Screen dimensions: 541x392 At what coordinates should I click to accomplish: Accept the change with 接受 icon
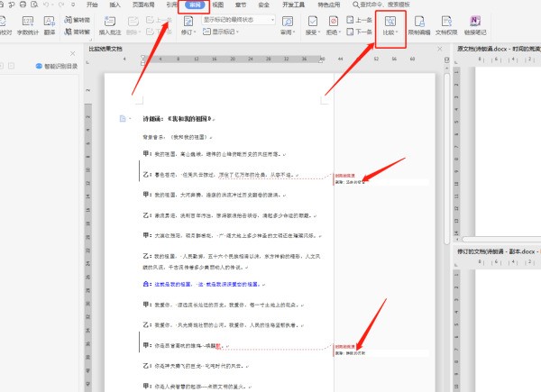coord(313,22)
